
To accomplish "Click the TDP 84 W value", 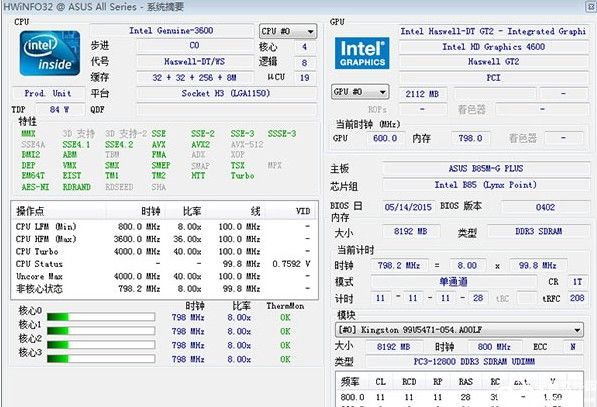I will point(59,110).
